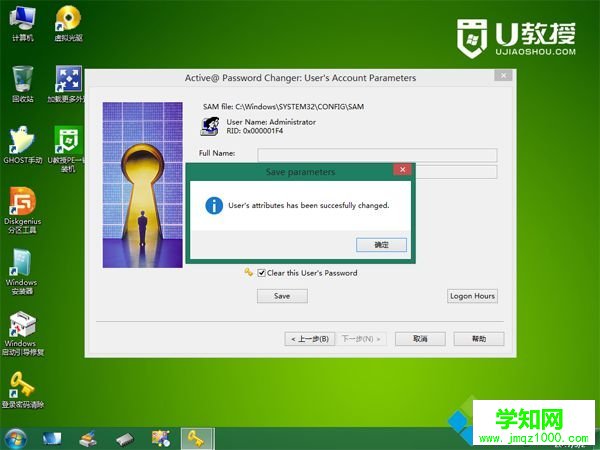Select the key password-changer taskbar button
Screen dimensions: 600x450
tap(197, 439)
